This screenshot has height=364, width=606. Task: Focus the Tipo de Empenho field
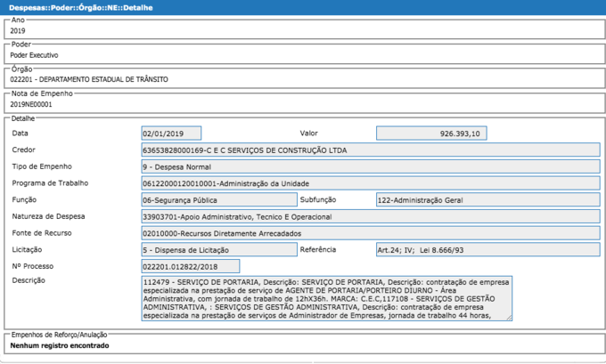371,166
